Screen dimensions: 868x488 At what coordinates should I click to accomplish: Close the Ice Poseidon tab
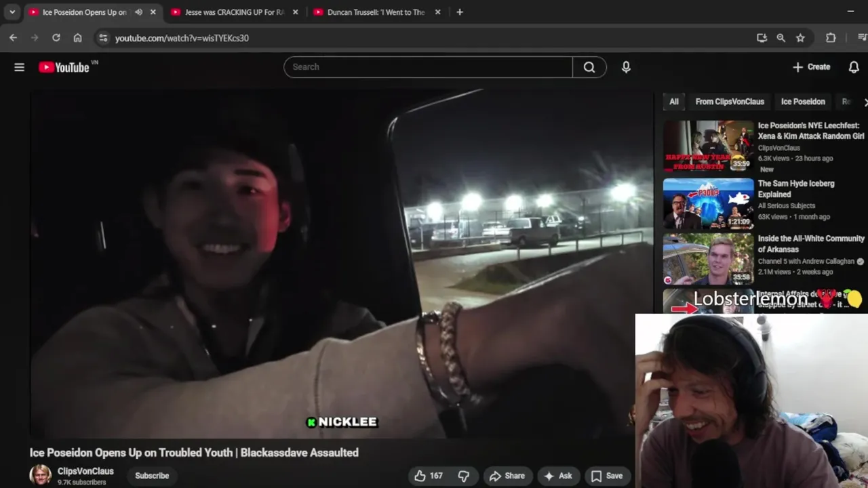[153, 12]
